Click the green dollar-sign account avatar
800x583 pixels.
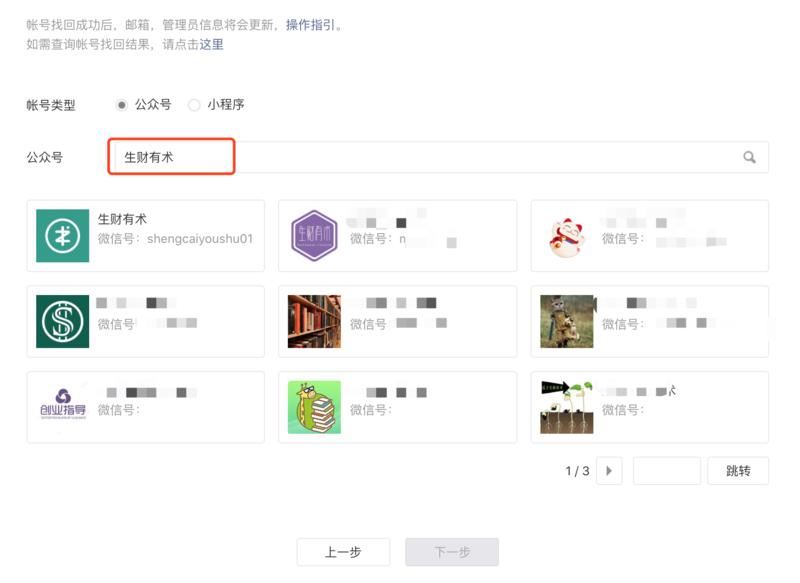[60, 320]
